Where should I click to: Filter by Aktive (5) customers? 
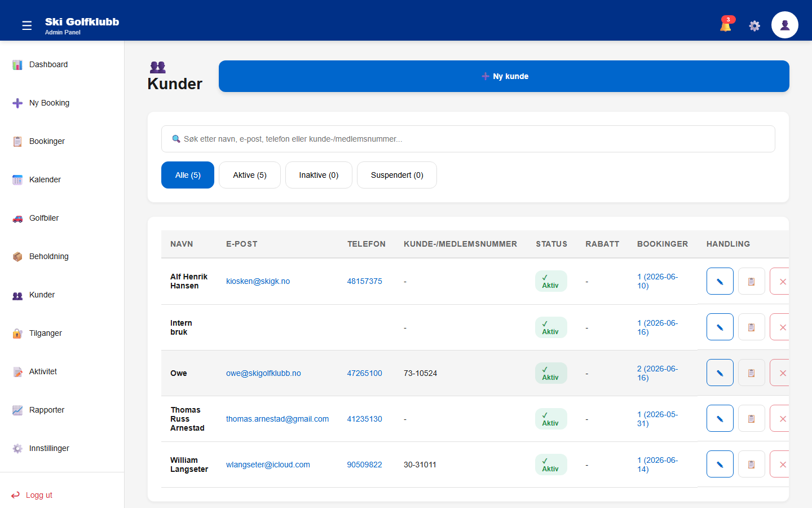pyautogui.click(x=250, y=175)
